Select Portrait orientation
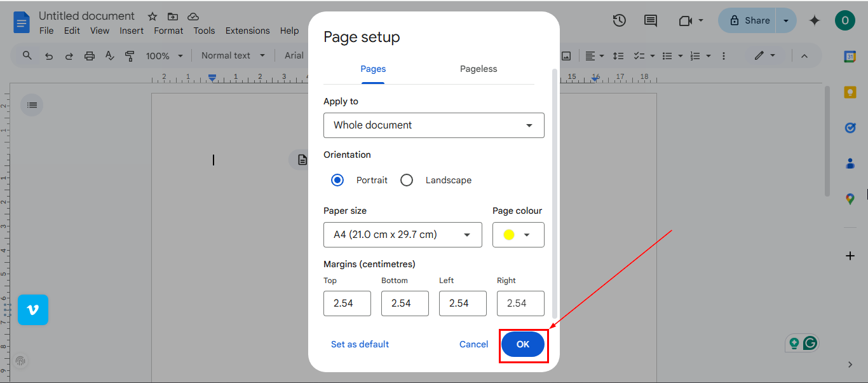Viewport: 868px width, 383px height. coord(337,180)
